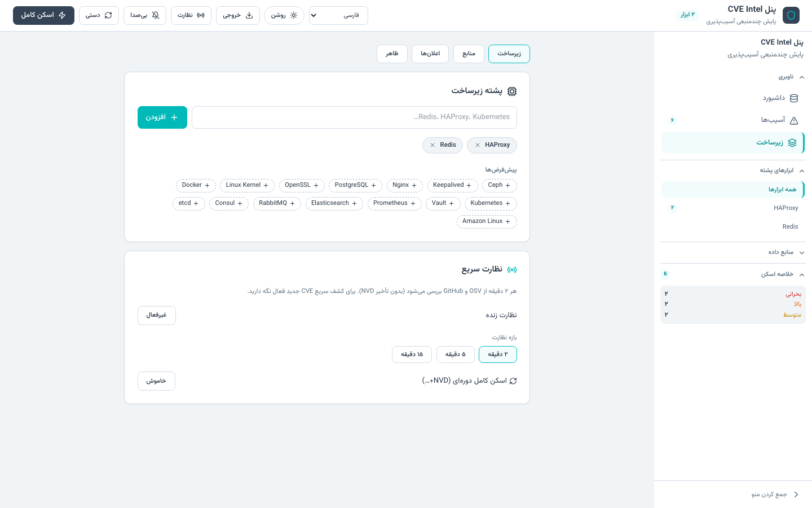Toggle بی‌صدا mute notifications
The height and width of the screenshot is (508, 812).
click(145, 15)
